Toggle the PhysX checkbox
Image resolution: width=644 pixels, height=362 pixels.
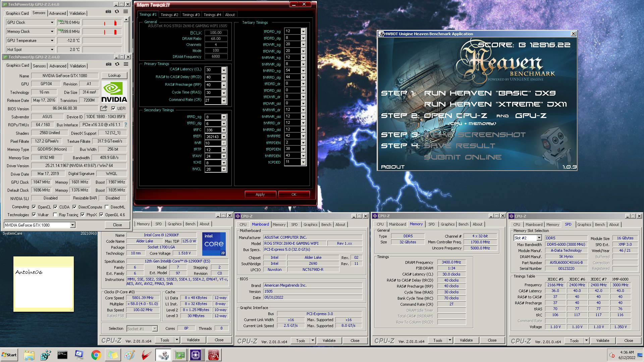83,215
